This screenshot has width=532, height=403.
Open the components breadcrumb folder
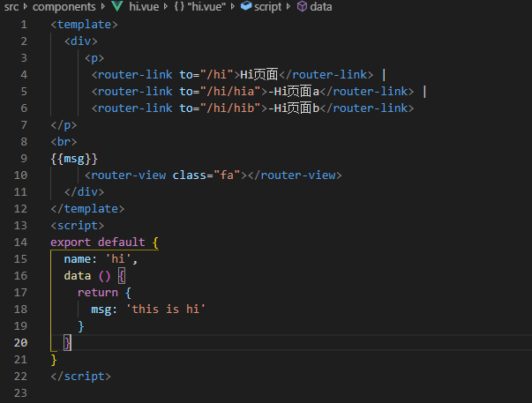click(x=64, y=6)
